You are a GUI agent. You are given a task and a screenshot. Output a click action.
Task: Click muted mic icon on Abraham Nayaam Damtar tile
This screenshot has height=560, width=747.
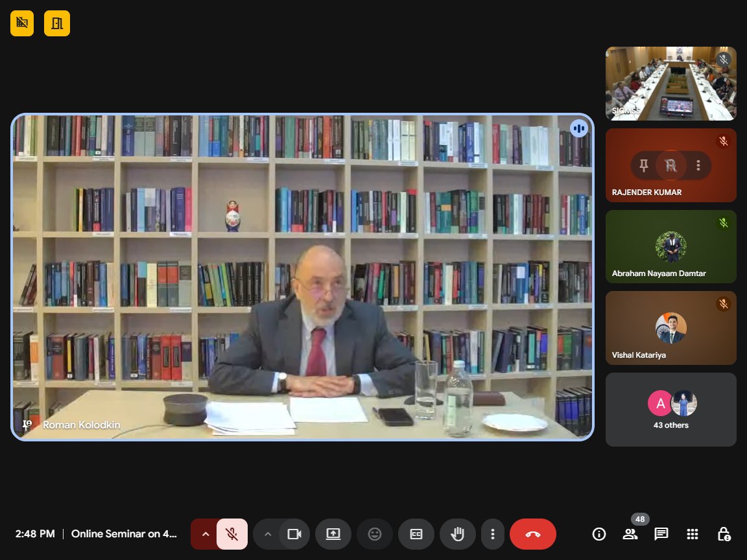tap(724, 222)
